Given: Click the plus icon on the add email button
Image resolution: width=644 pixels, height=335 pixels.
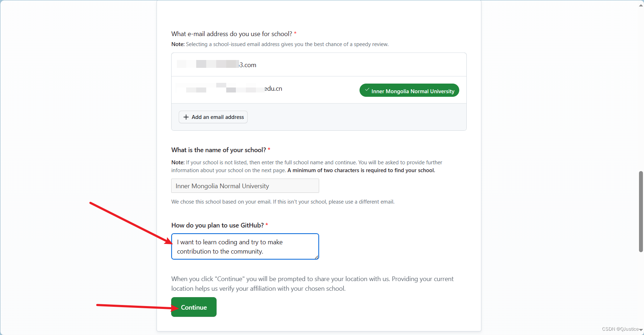Looking at the screenshot, I should click(186, 117).
